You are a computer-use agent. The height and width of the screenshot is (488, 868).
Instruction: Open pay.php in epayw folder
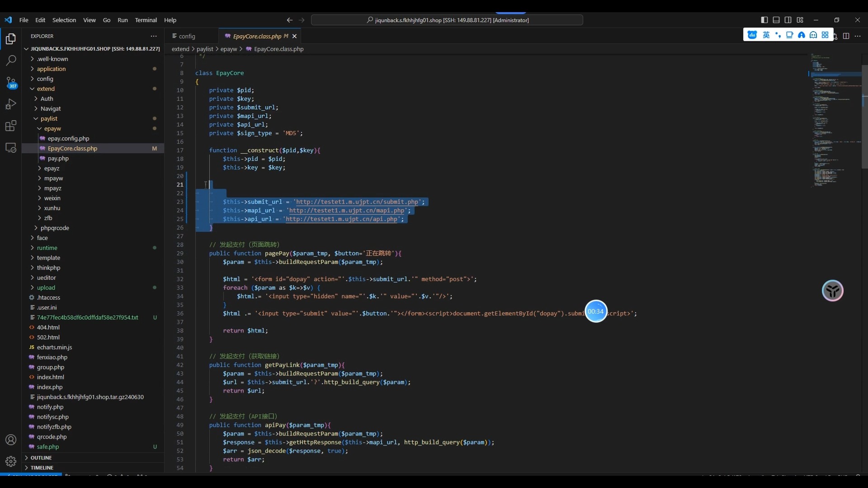[x=93, y=158]
